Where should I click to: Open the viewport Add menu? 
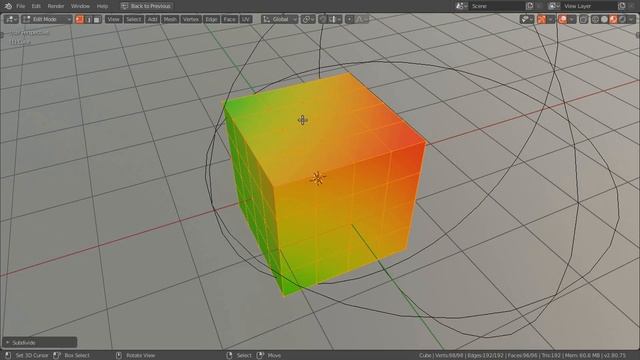click(x=152, y=19)
